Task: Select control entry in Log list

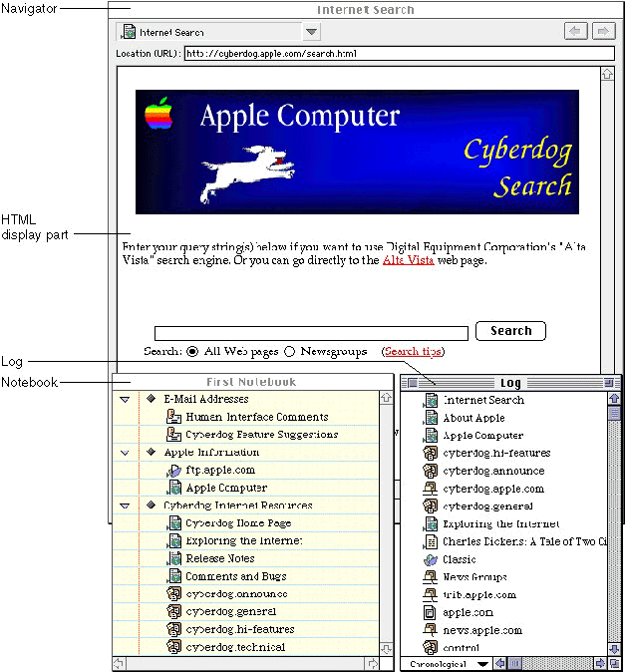Action: (x=461, y=647)
